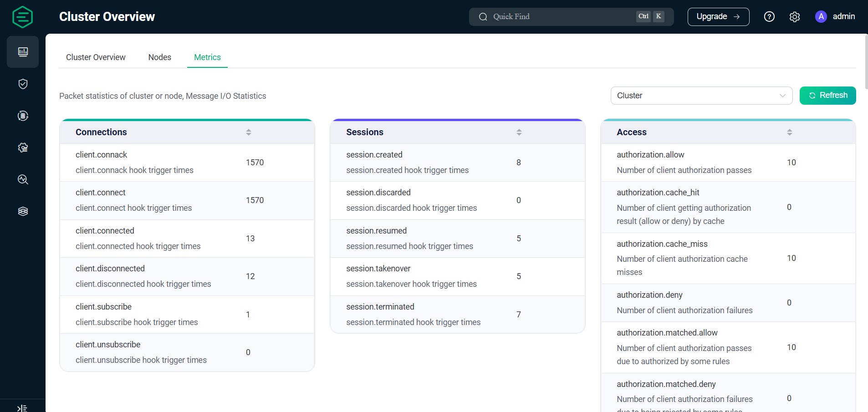Open the Cluster selector dropdown
This screenshot has height=412, width=868.
701,96
